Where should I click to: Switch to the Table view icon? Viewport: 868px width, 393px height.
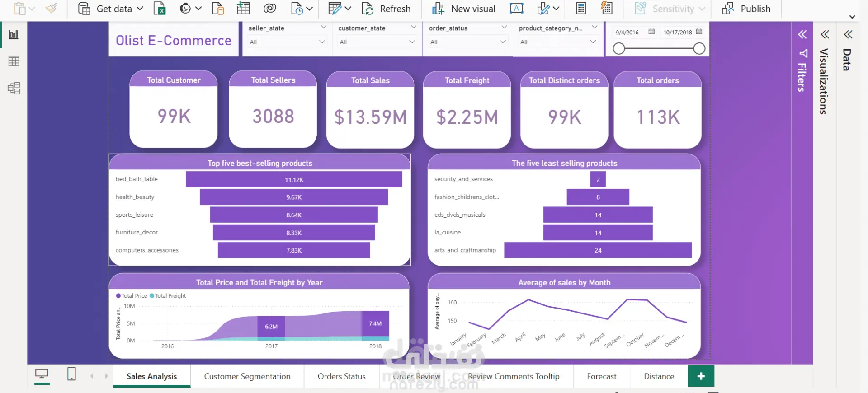point(14,61)
